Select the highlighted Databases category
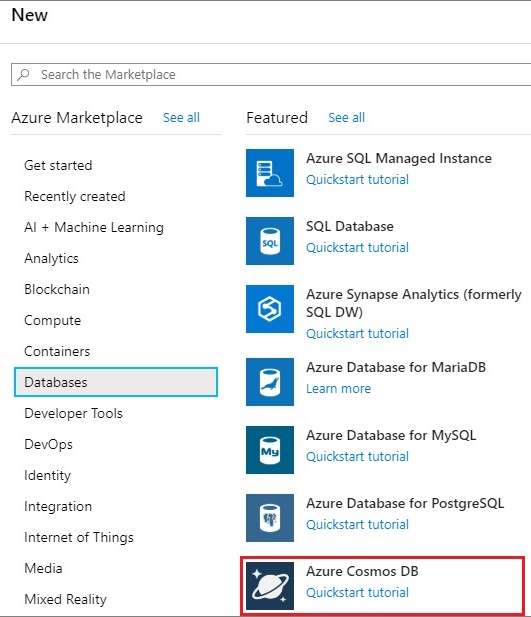 pos(116,382)
